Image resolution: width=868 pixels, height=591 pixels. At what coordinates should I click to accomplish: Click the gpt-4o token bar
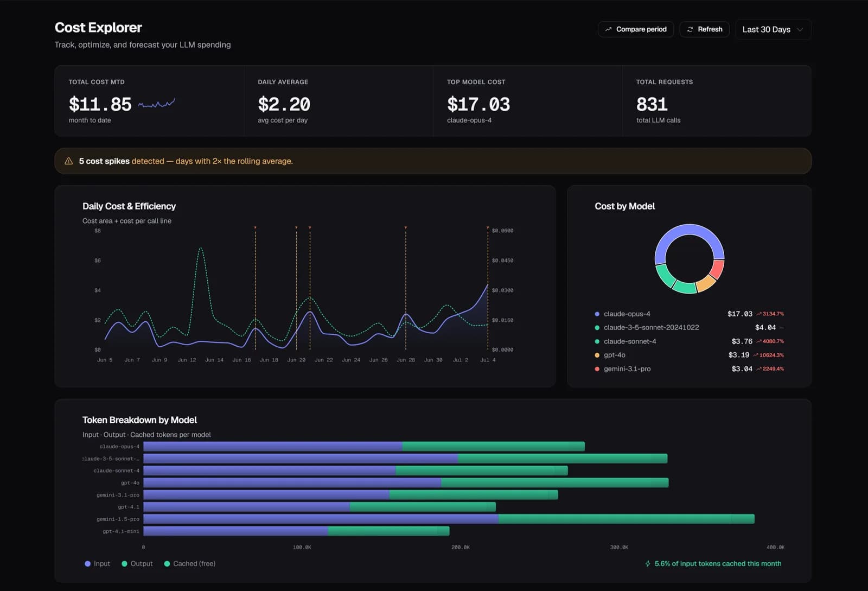406,483
